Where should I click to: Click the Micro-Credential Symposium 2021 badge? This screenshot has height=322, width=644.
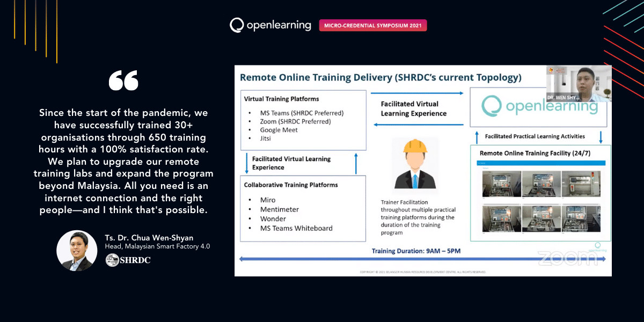[x=372, y=25]
